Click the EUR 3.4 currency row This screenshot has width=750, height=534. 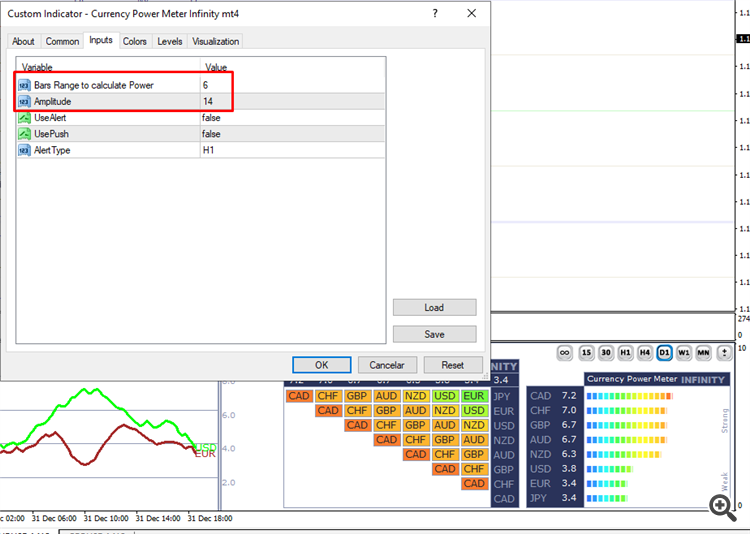tap(553, 484)
